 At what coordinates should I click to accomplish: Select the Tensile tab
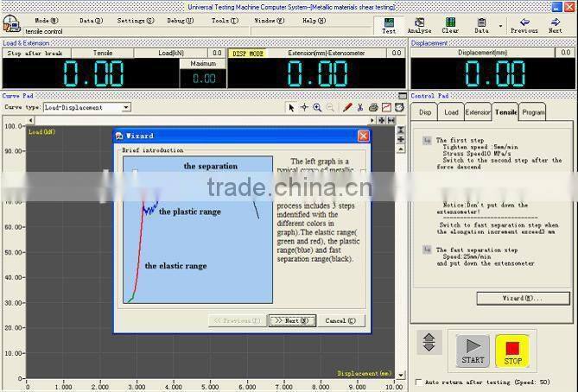505,111
